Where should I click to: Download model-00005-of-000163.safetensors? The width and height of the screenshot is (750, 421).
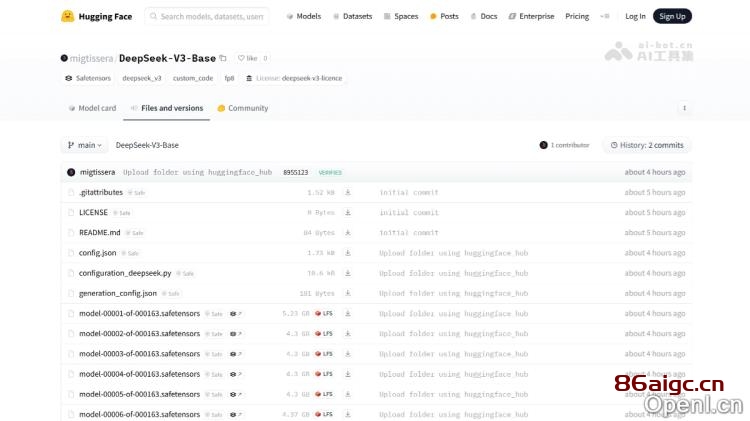click(348, 394)
